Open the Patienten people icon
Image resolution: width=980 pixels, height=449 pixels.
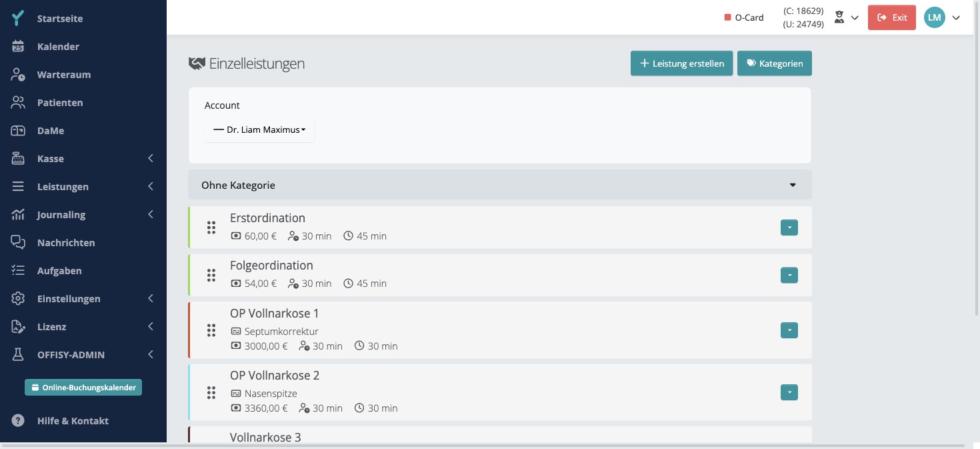18,103
